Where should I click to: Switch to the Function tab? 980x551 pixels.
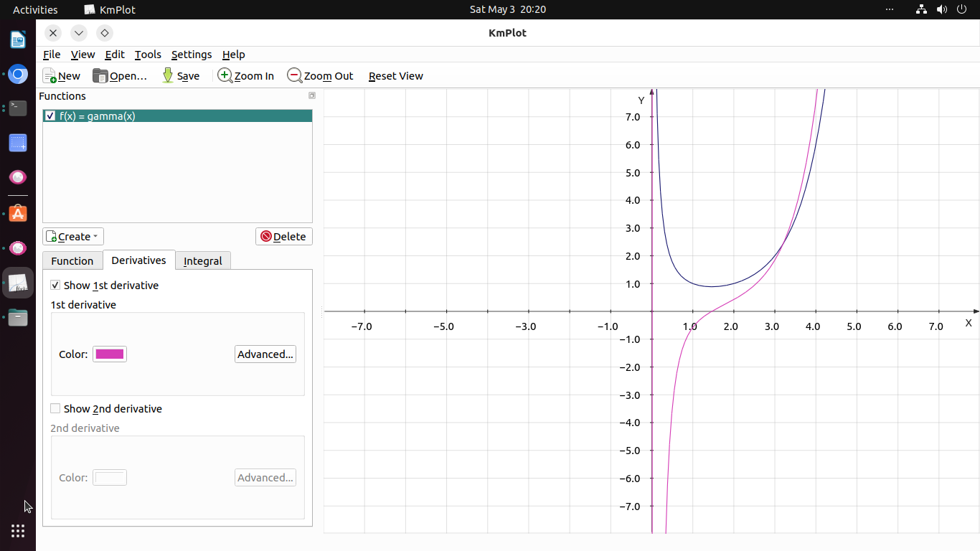point(72,261)
